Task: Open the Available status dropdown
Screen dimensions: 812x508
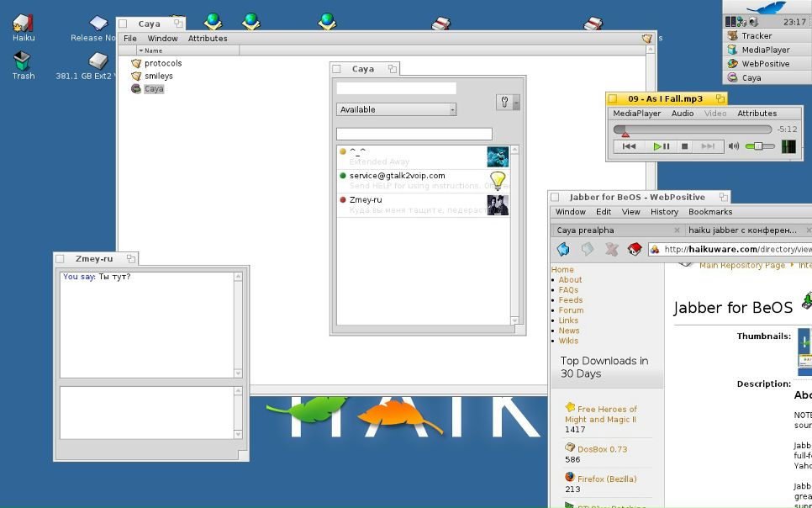Action: click(396, 109)
